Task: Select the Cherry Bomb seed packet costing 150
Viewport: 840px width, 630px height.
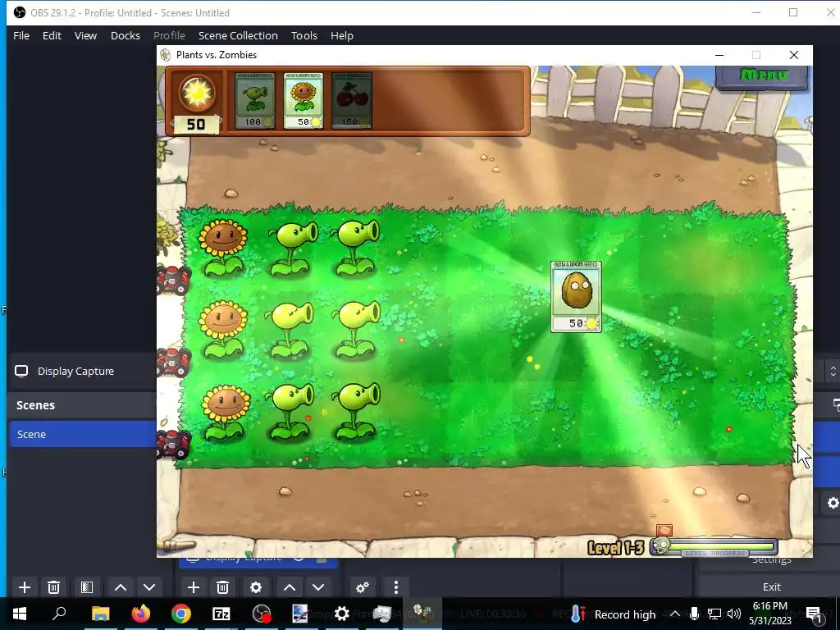Action: click(351, 101)
